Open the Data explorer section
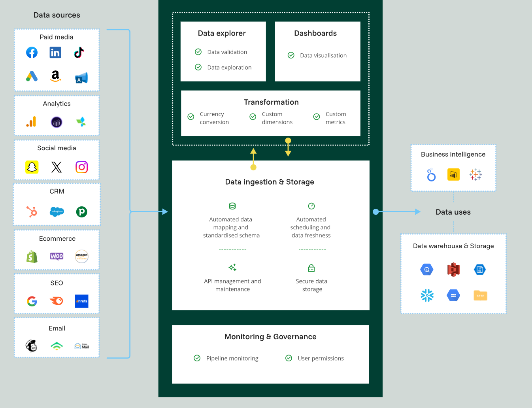The image size is (532, 408). point(222,33)
